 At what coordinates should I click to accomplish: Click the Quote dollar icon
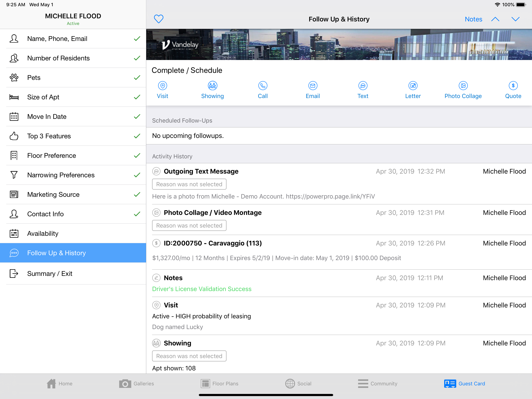tap(513, 86)
